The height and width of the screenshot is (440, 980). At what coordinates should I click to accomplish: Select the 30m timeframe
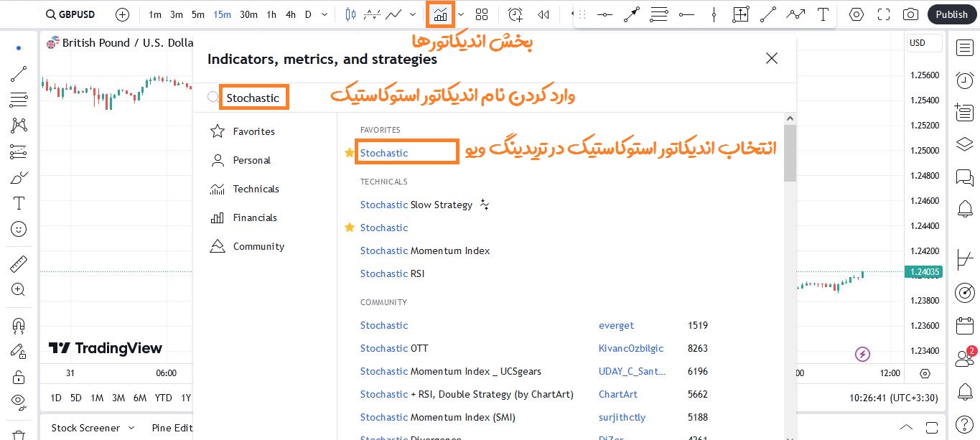(248, 14)
